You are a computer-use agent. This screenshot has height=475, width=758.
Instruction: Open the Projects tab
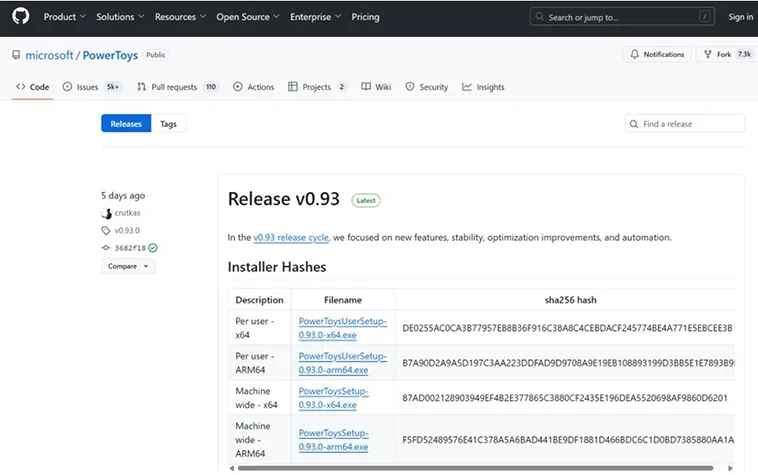coord(317,87)
